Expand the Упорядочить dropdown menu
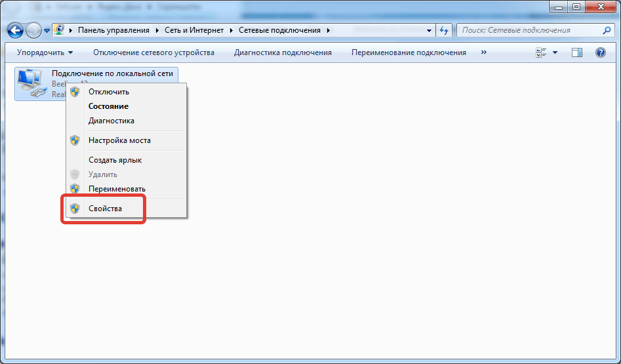This screenshot has width=621, height=364. coord(45,52)
